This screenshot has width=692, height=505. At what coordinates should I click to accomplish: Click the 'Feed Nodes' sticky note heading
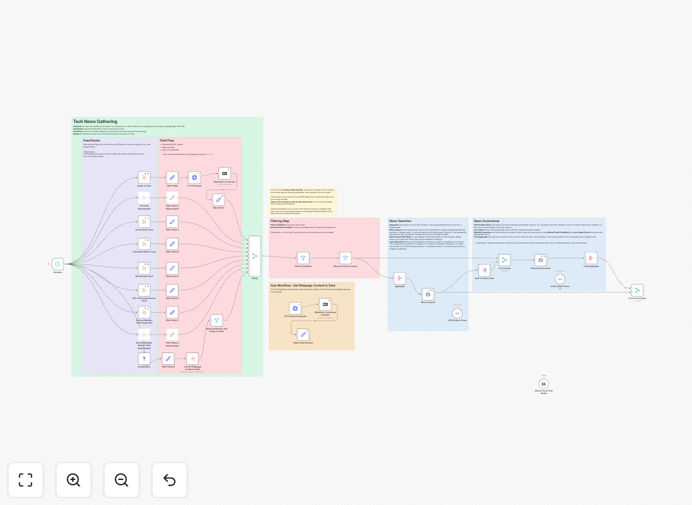pyautogui.click(x=91, y=140)
